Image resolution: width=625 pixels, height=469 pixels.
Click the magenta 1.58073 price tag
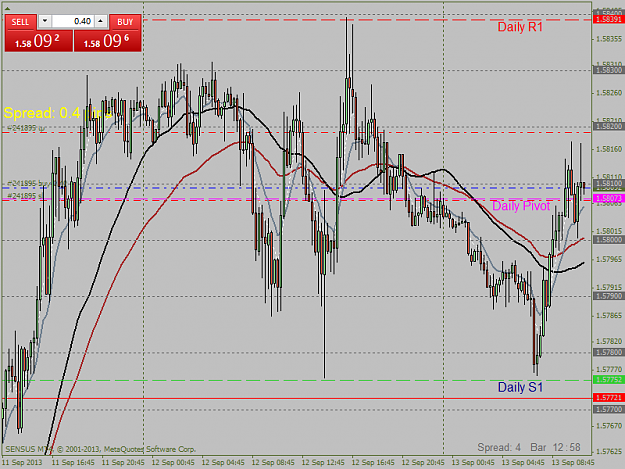608,198
